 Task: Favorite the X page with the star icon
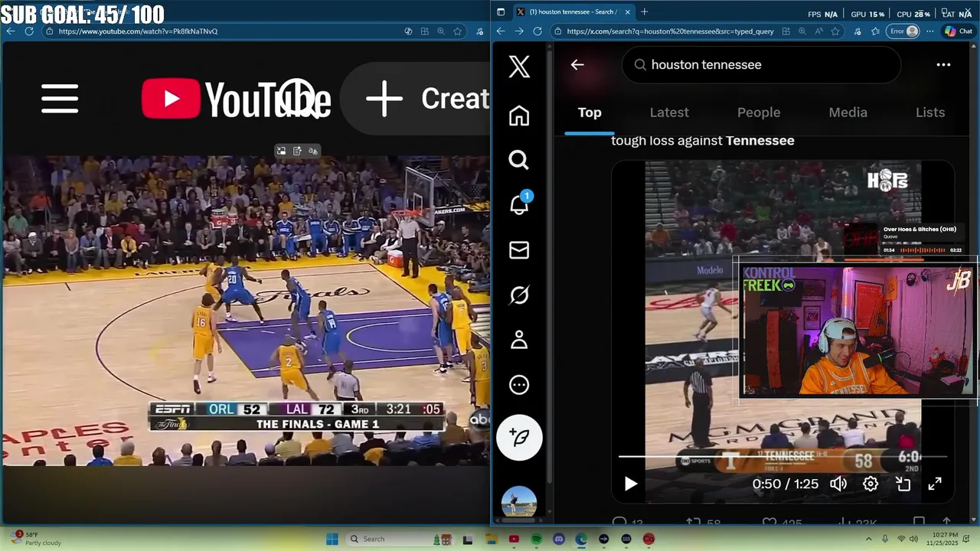[x=835, y=31]
